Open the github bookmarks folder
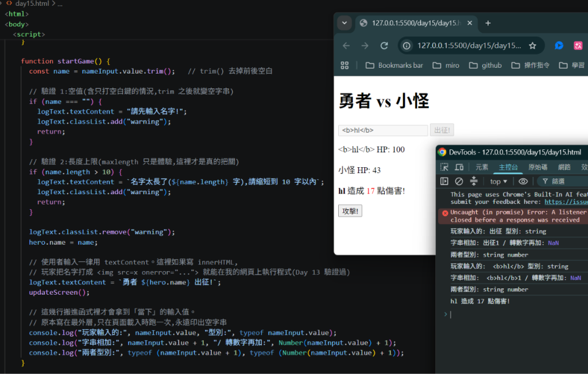Image resolution: width=588 pixels, height=374 pixels. point(485,65)
